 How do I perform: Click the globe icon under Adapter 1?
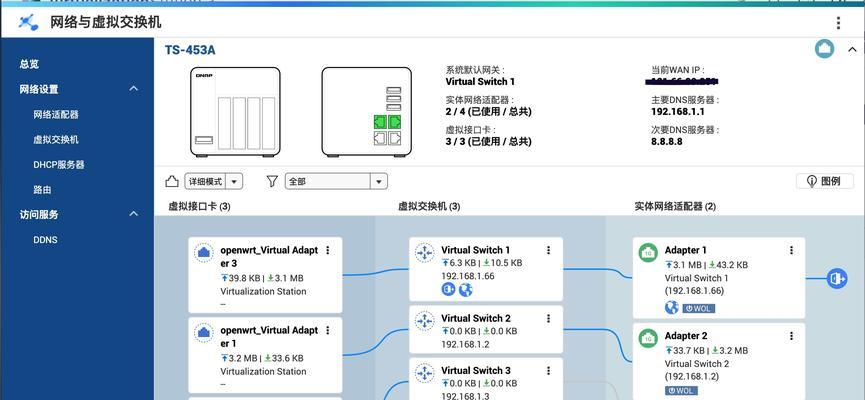pyautogui.click(x=671, y=308)
